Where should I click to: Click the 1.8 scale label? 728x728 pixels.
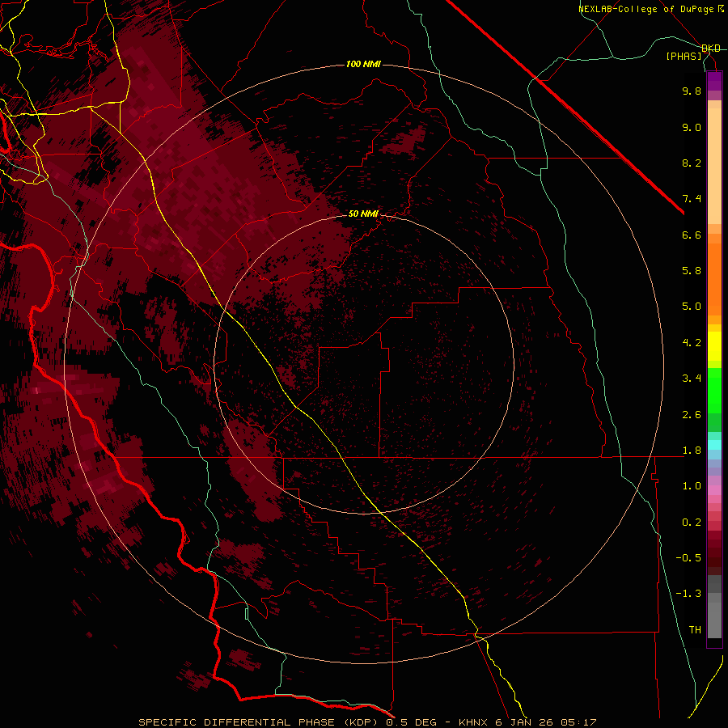[692, 451]
